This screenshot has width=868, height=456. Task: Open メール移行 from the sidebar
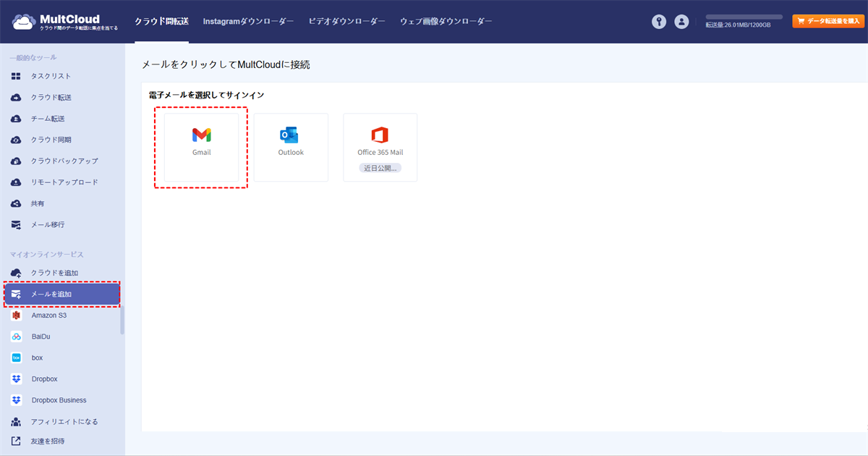[48, 224]
